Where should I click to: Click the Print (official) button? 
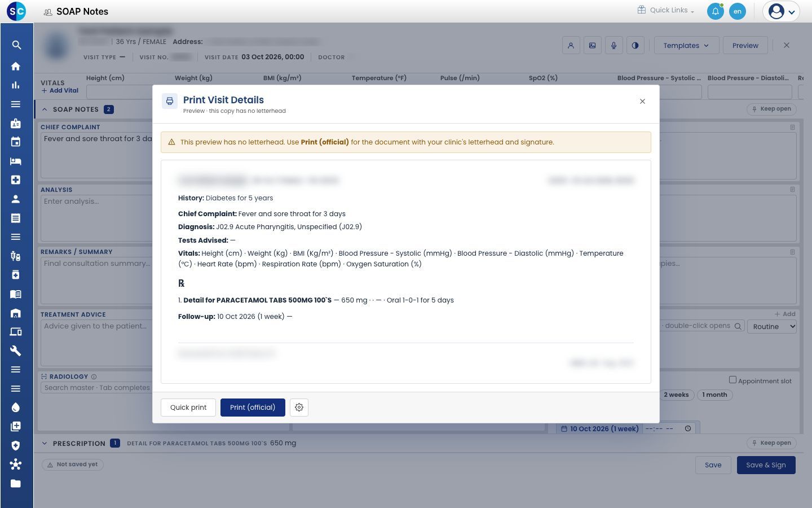coord(253,408)
